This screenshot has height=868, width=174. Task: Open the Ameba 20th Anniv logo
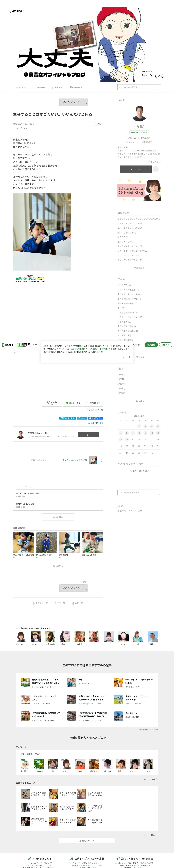[24, 345]
